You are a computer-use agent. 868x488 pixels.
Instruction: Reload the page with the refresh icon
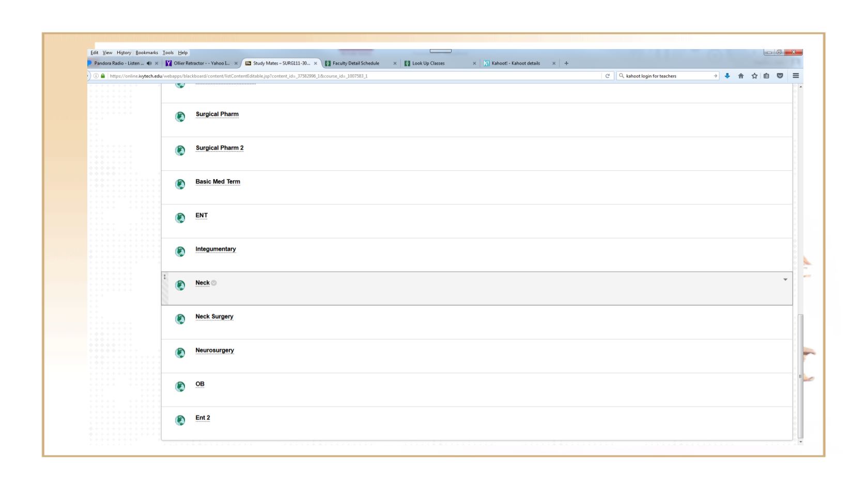point(608,76)
